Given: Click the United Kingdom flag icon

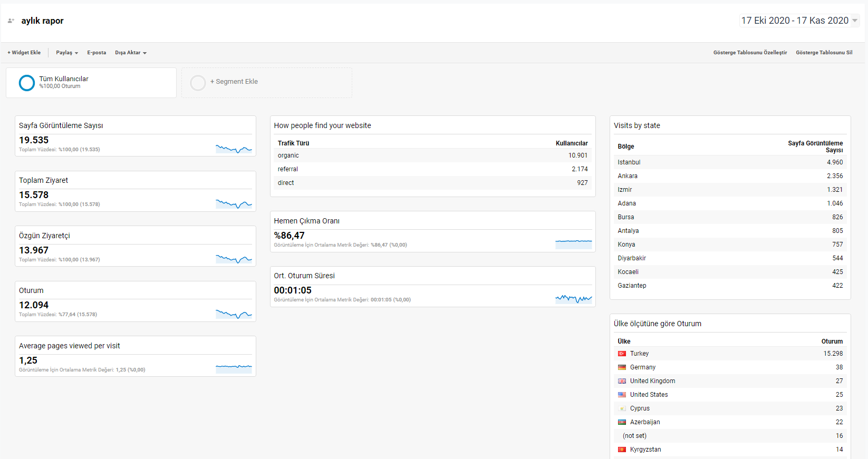Looking at the screenshot, I should click(622, 381).
